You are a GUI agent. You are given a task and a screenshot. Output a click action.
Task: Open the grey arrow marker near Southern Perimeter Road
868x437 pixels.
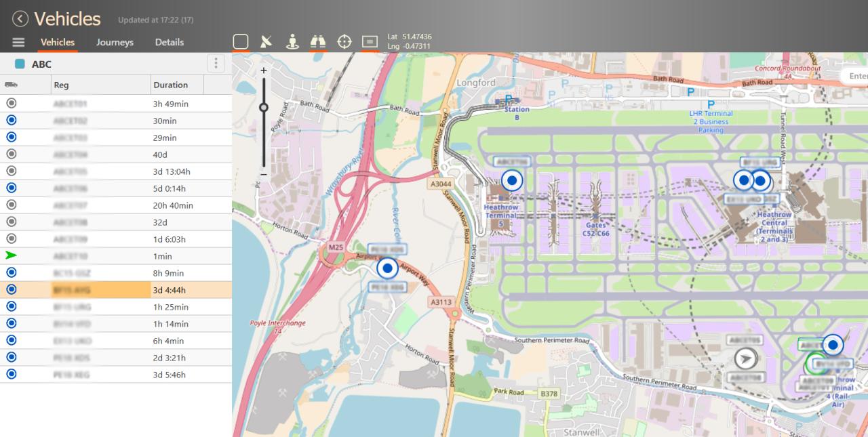744,359
